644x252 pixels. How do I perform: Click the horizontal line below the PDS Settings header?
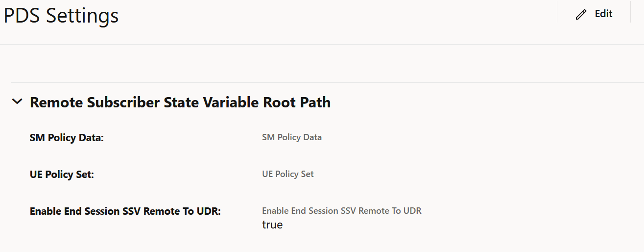322,44
